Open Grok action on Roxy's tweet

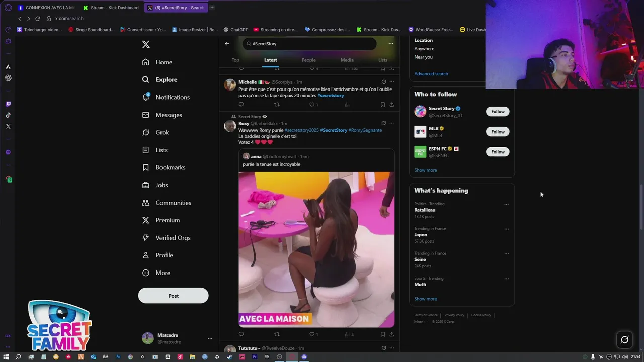pos(384,123)
